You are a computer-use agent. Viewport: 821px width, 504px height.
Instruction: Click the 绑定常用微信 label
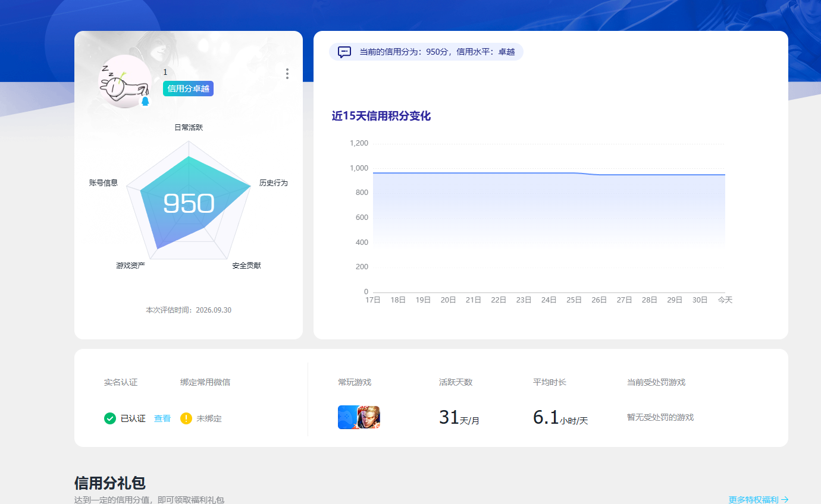pos(205,382)
